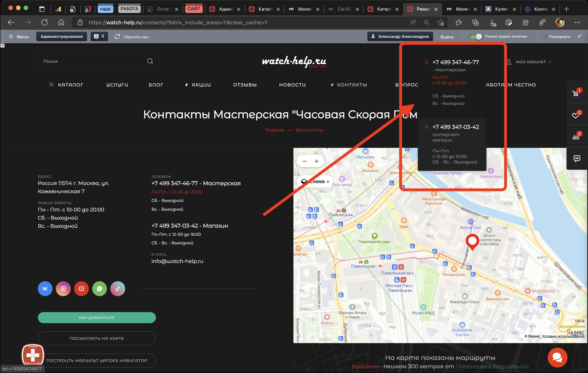Open the VK social icon

(45, 289)
